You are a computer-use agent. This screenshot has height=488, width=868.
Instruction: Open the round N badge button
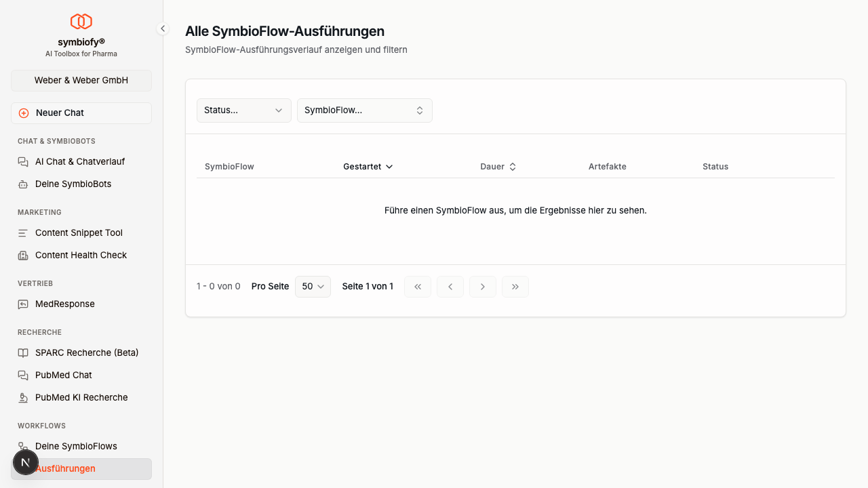(26, 463)
